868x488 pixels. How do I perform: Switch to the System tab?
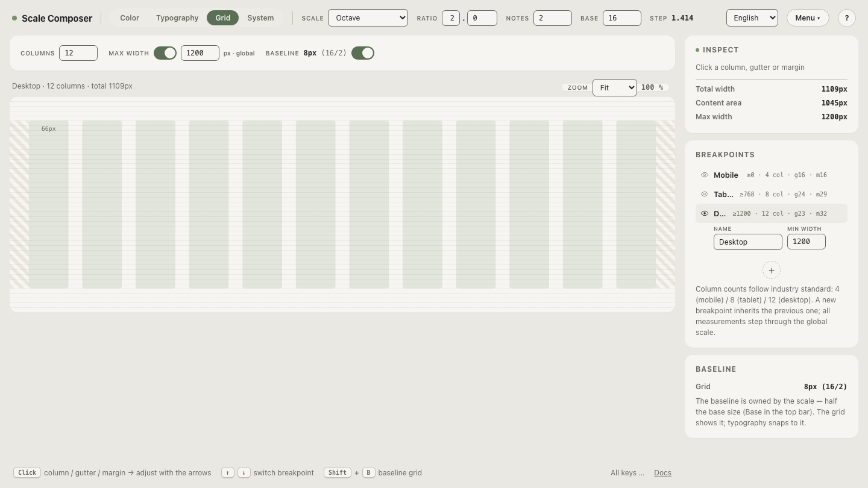(260, 18)
